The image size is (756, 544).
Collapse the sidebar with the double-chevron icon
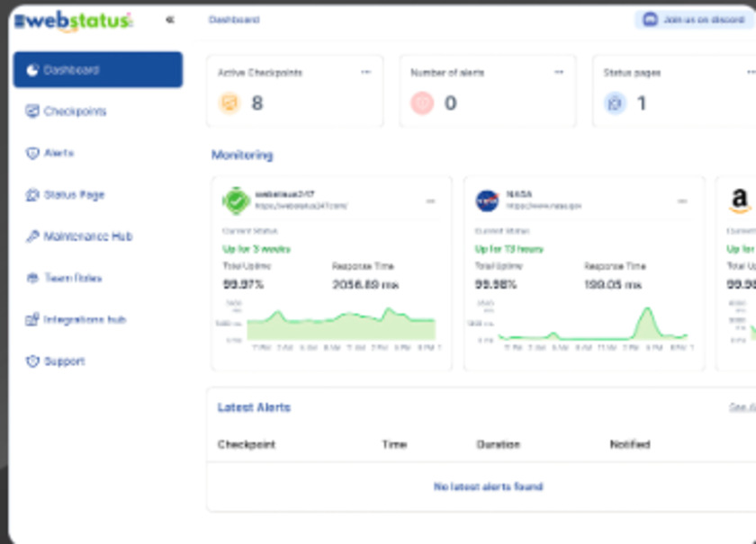tap(170, 20)
